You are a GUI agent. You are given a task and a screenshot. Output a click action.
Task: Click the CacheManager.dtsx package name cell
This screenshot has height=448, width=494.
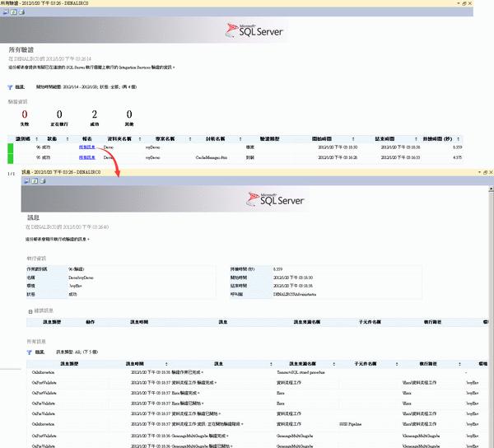click(212, 157)
